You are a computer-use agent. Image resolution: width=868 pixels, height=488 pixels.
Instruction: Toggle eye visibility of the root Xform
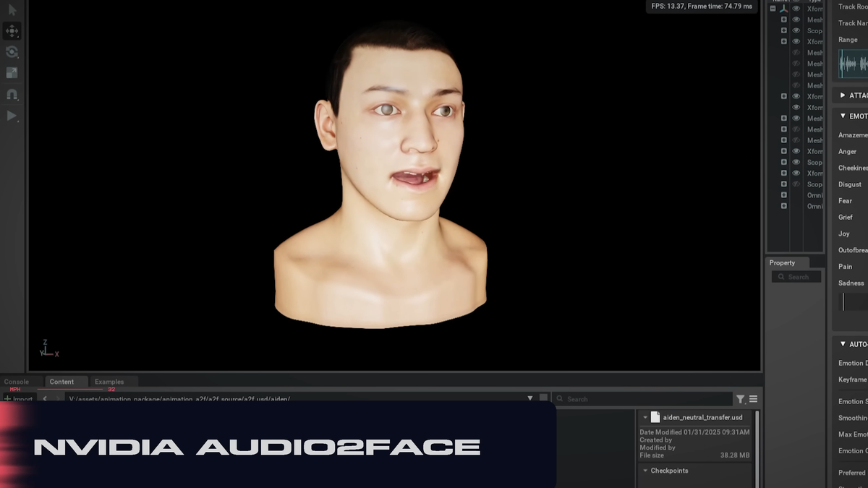coord(796,9)
